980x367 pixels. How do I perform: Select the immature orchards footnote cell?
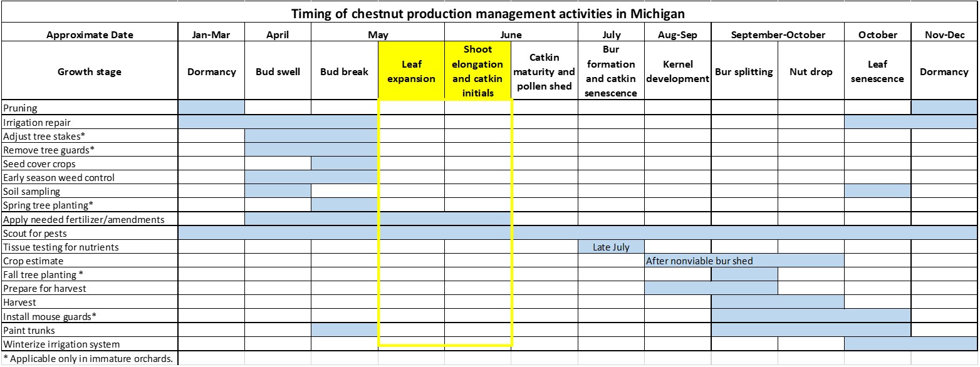(x=88, y=359)
